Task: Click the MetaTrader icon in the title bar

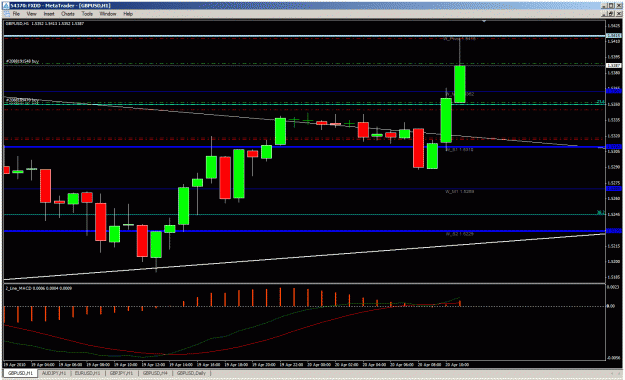Action: [6, 5]
